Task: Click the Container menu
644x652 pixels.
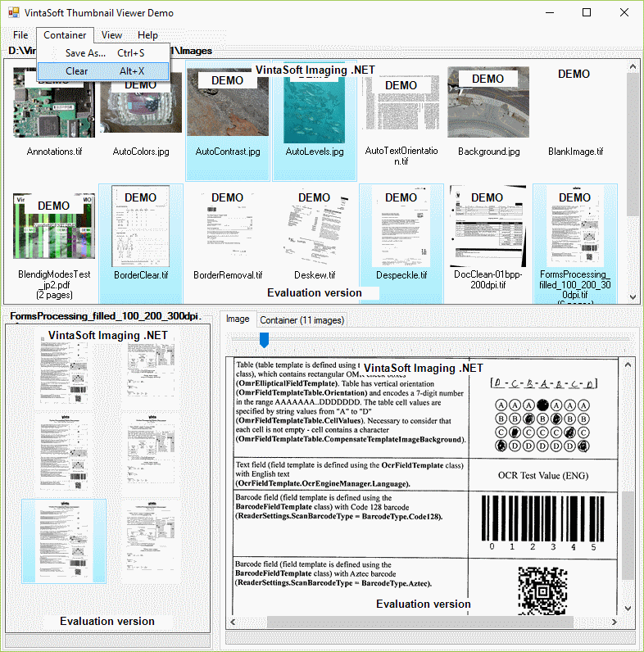Action: [x=65, y=35]
